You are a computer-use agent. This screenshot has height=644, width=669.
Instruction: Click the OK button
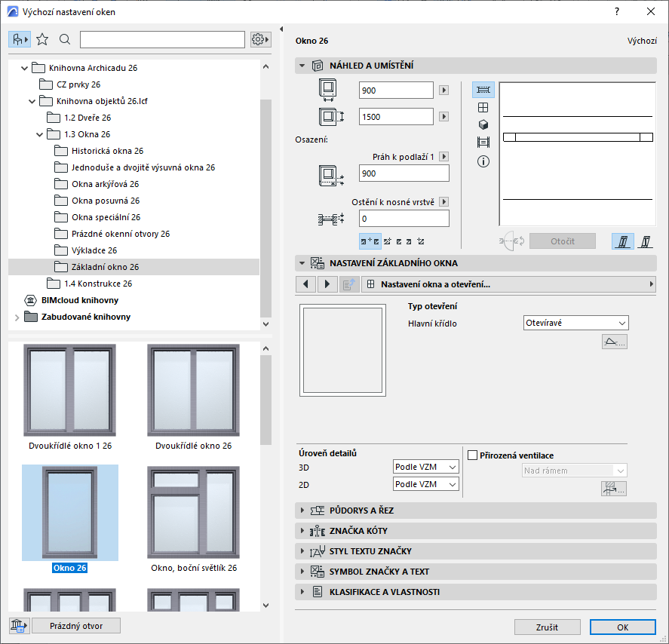pyautogui.click(x=622, y=627)
